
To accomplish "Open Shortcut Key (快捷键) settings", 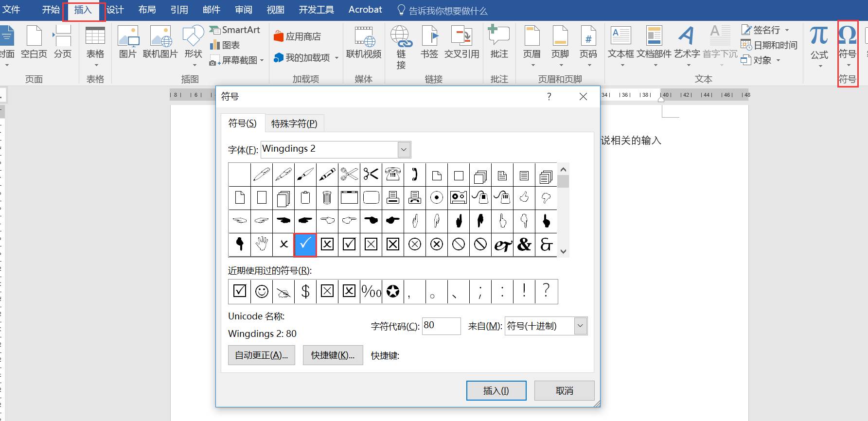I will tap(333, 355).
